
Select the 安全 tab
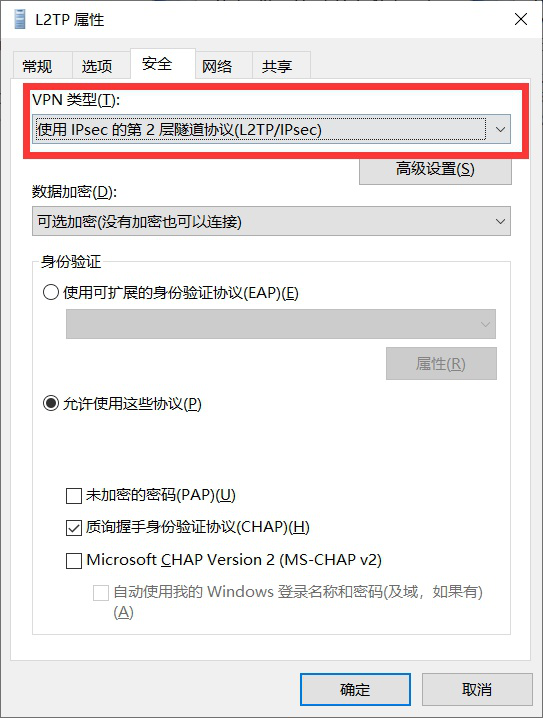point(157,63)
